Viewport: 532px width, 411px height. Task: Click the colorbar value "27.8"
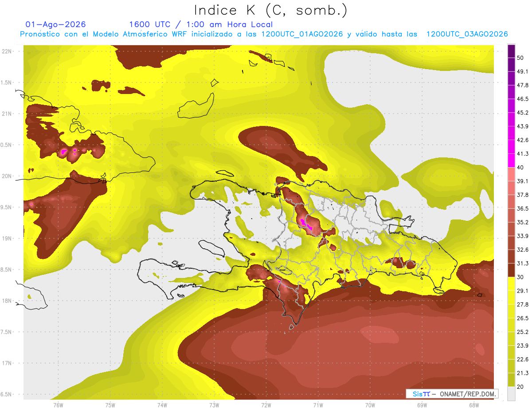(523, 305)
